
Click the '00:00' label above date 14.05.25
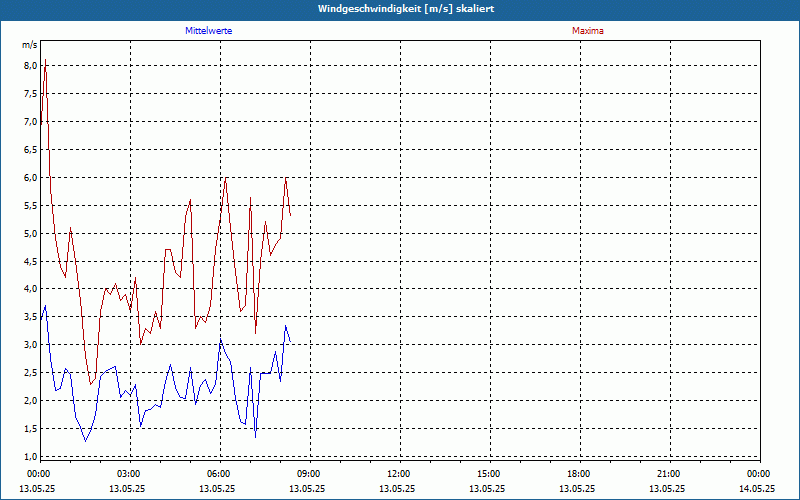(757, 474)
